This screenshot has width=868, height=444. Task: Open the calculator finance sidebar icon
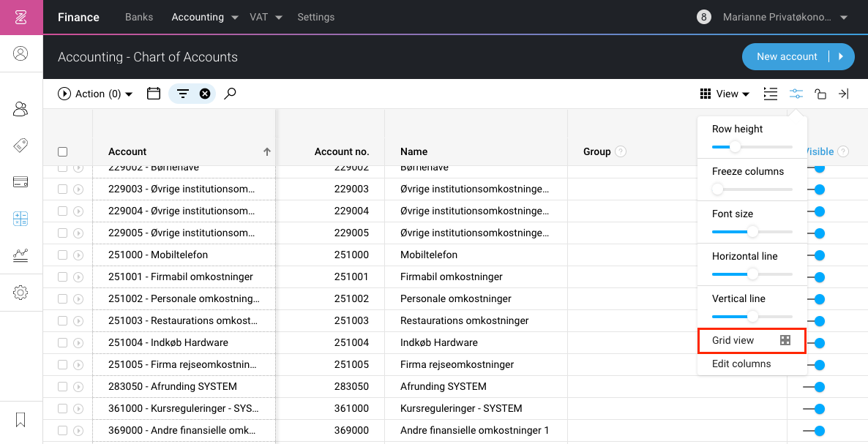pyautogui.click(x=20, y=219)
